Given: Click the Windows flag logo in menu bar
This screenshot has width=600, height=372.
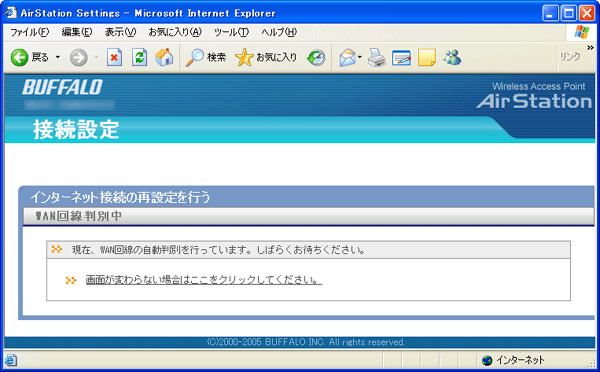Looking at the screenshot, I should (582, 33).
